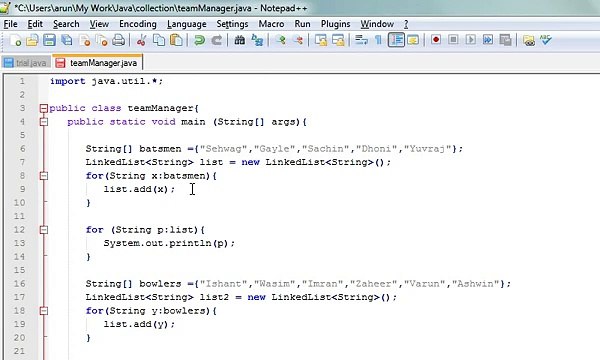
Task: Close the current document via the toolbar Close icon
Action: (85, 40)
